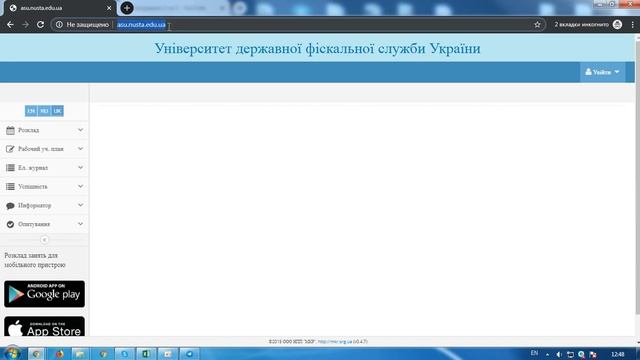Open the Google Play app badge
Screen dimensions: 640x360
[44, 294]
